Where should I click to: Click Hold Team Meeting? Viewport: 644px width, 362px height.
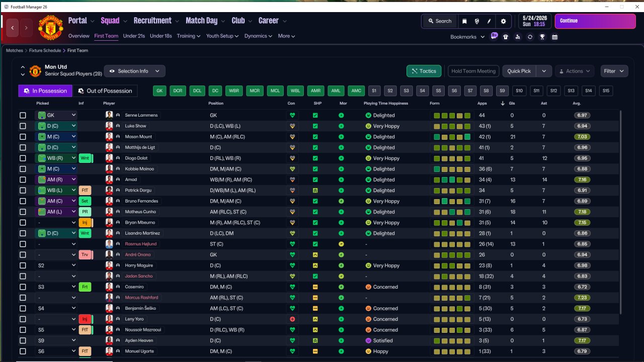(x=473, y=71)
